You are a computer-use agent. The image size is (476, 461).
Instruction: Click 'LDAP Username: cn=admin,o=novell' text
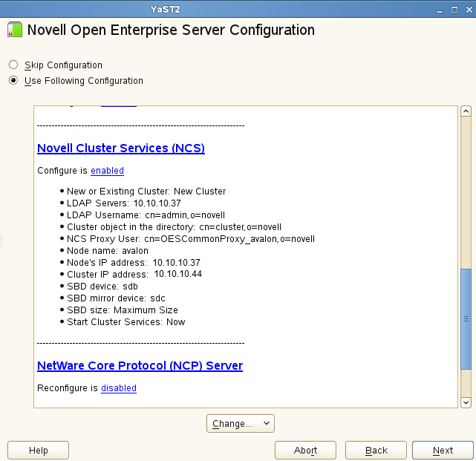coord(146,215)
